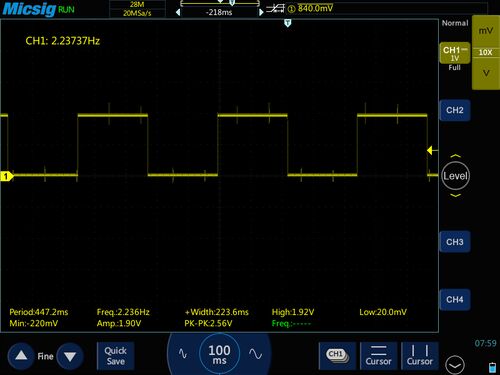Tap the round Level button
The width and height of the screenshot is (500, 375).
pyautogui.click(x=455, y=176)
